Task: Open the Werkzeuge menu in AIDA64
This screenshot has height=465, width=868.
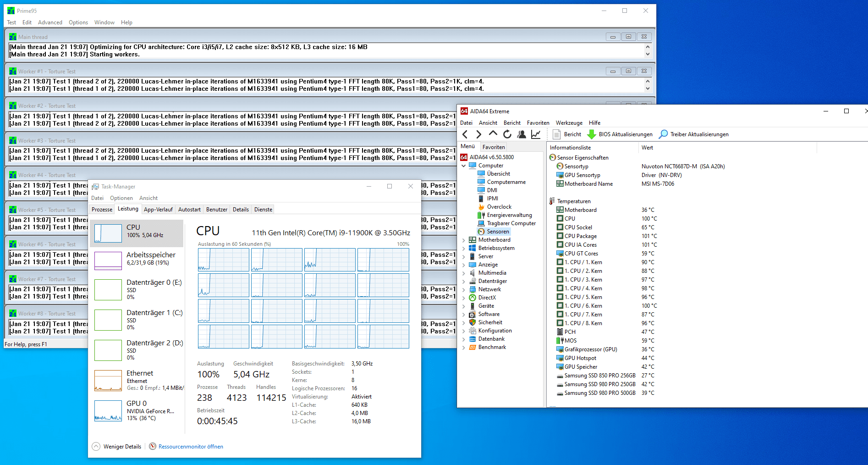Action: tap(569, 123)
